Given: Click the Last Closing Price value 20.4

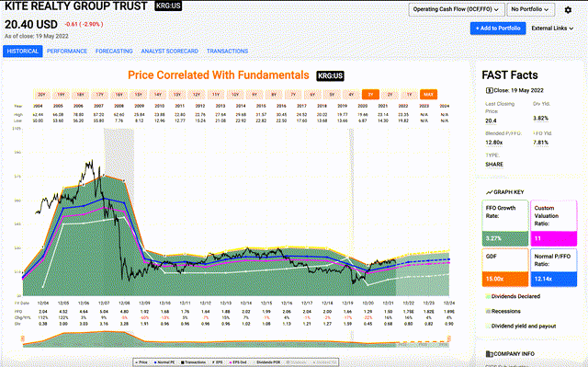Looking at the screenshot, I should point(491,120).
